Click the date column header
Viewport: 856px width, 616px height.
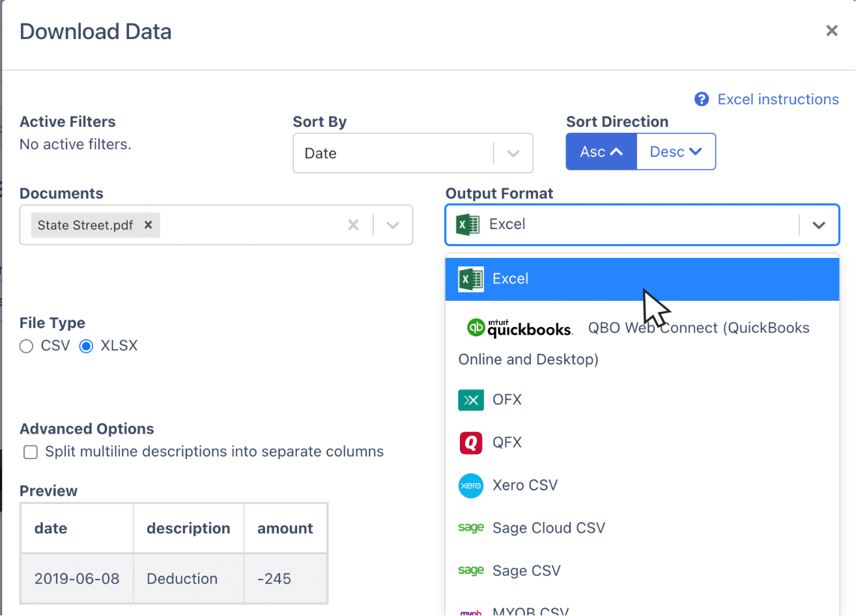coord(77,528)
